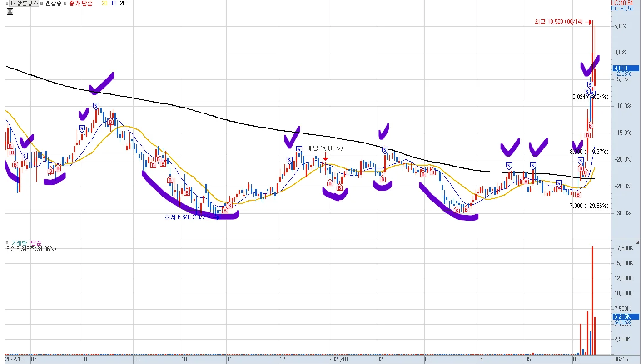Select the 종가 단순 moving average label
Image resolution: width=641 pixels, height=364 pixels.
(81, 3)
